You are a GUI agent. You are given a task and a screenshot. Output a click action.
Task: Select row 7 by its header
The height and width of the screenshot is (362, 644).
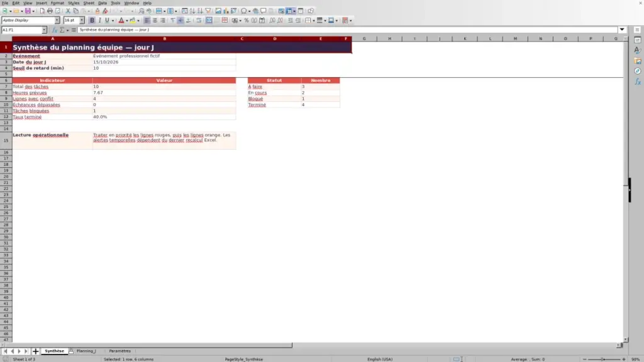tap(6, 87)
